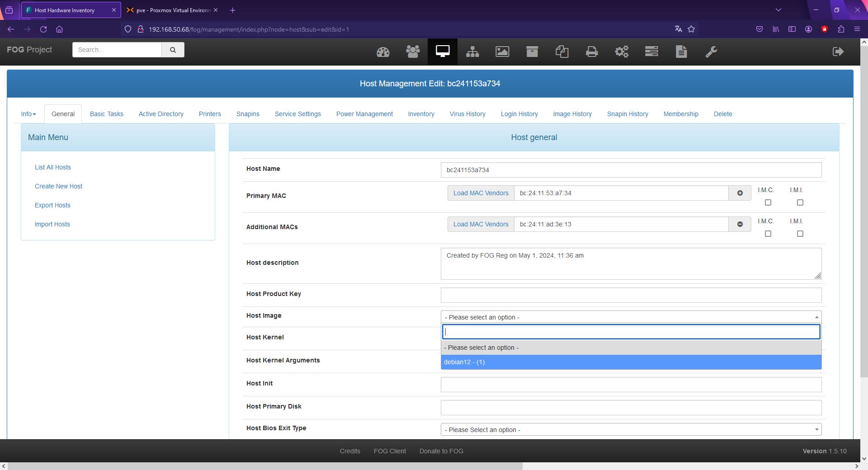Click into the Host Product Key field
868x470 pixels.
point(631,295)
